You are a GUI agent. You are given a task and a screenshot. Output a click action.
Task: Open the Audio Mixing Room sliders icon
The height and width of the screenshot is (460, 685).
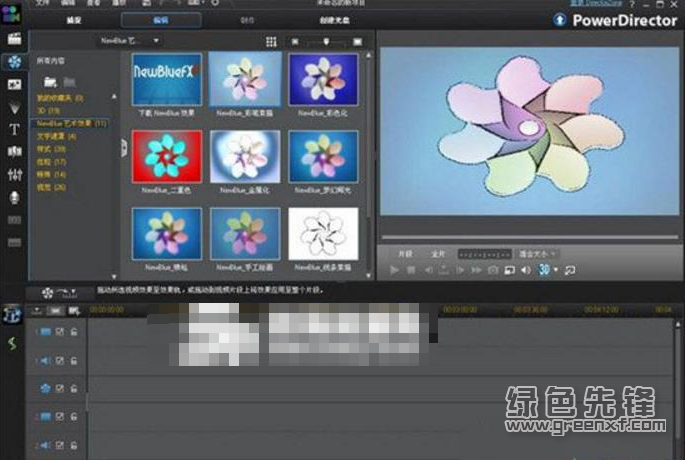(x=14, y=175)
